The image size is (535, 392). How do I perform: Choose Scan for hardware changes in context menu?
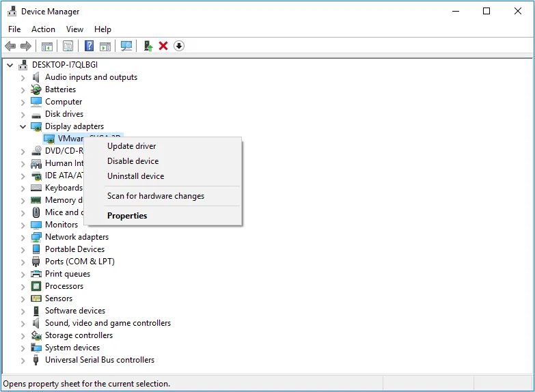tap(163, 196)
